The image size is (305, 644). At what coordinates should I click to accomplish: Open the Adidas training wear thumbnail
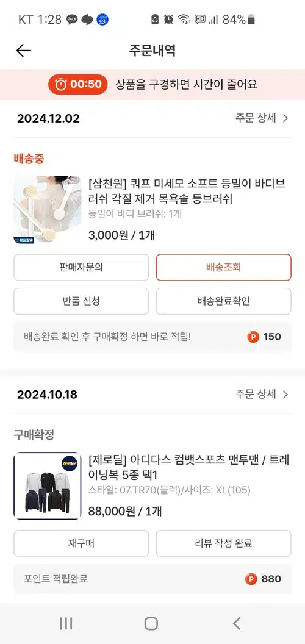(x=48, y=486)
